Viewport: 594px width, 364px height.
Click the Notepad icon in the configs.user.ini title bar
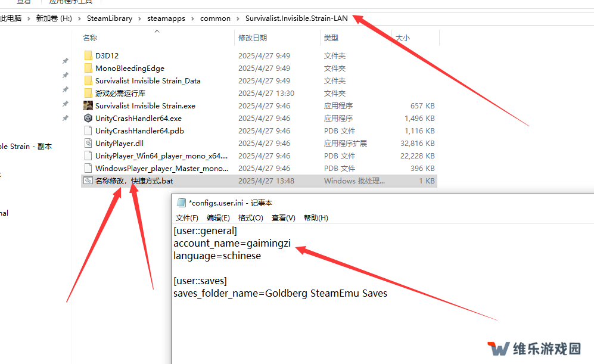182,203
